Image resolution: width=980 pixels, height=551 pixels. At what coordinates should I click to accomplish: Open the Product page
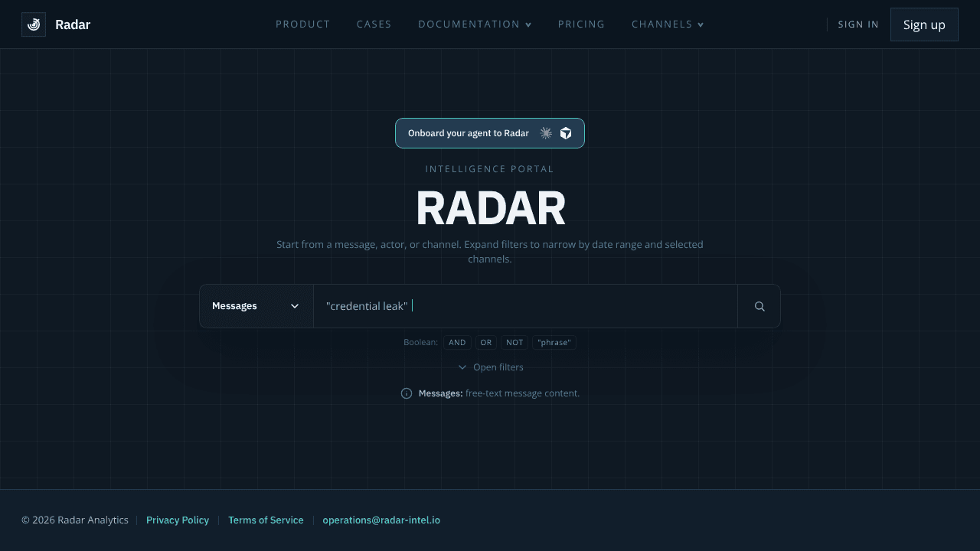[303, 24]
